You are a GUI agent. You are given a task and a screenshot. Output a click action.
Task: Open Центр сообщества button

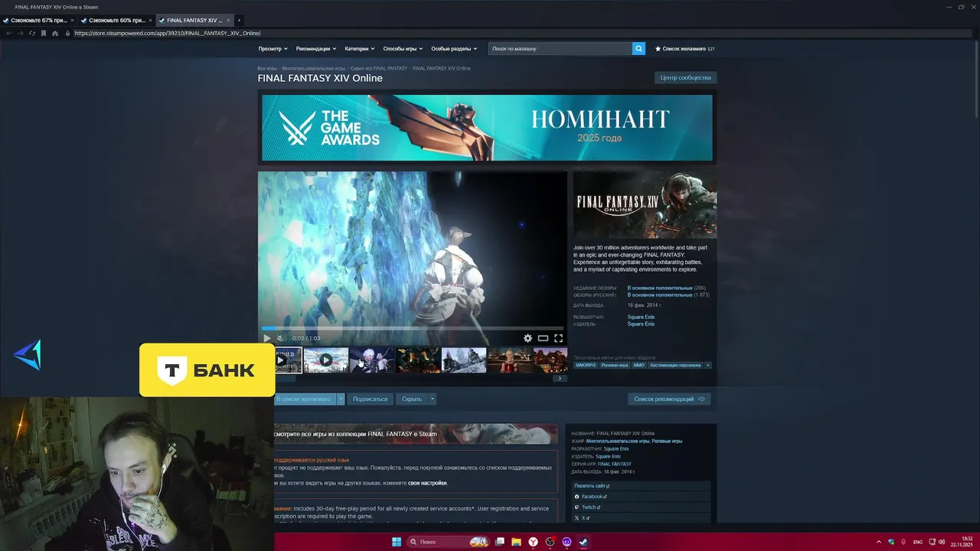[x=685, y=77]
